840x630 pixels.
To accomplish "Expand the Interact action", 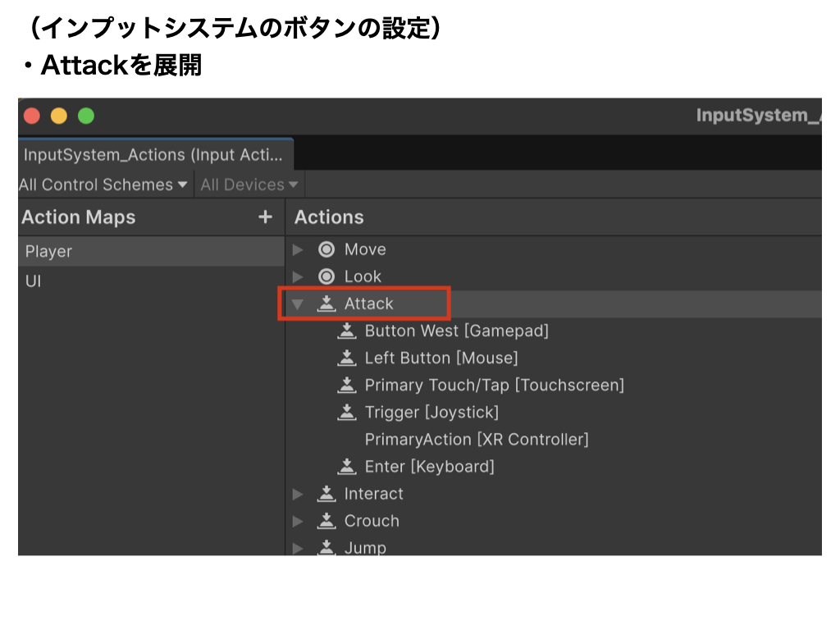I will 298,494.
